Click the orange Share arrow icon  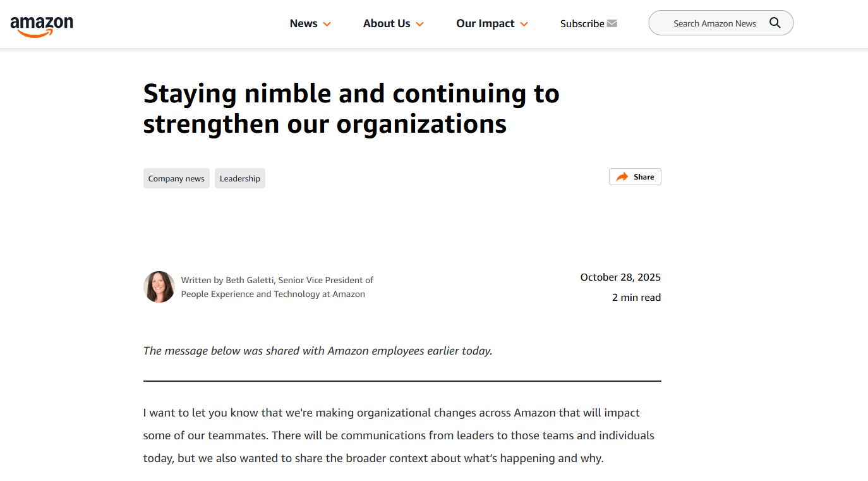622,176
